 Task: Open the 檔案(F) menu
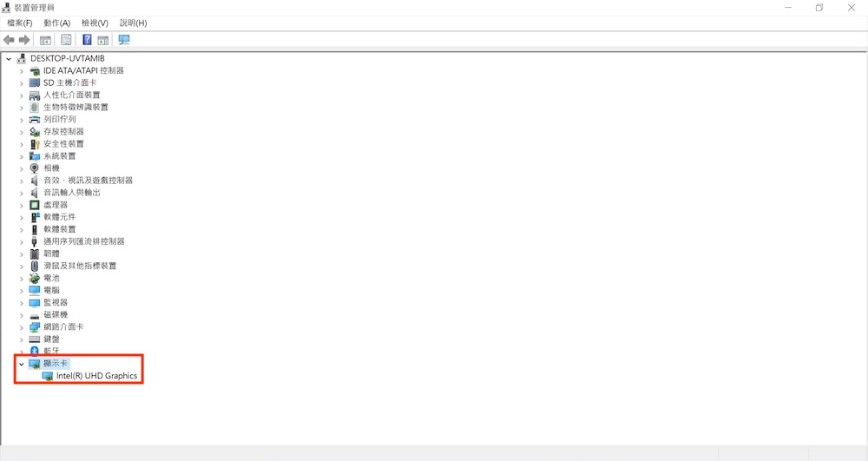coord(19,23)
